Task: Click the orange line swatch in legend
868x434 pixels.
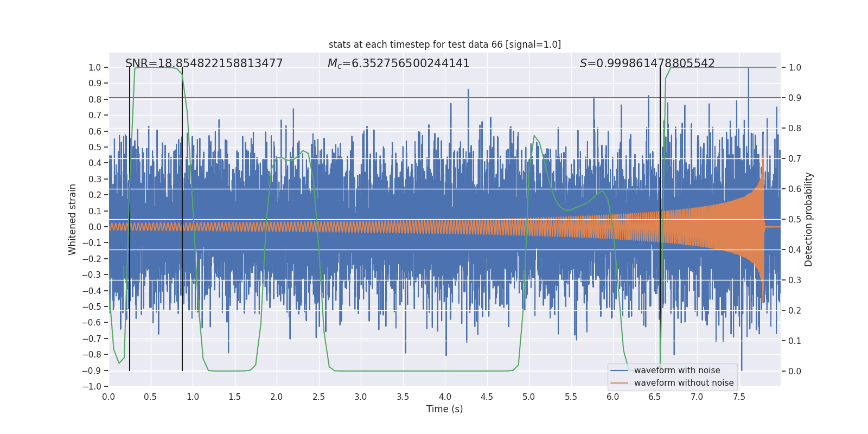Action: (619, 383)
